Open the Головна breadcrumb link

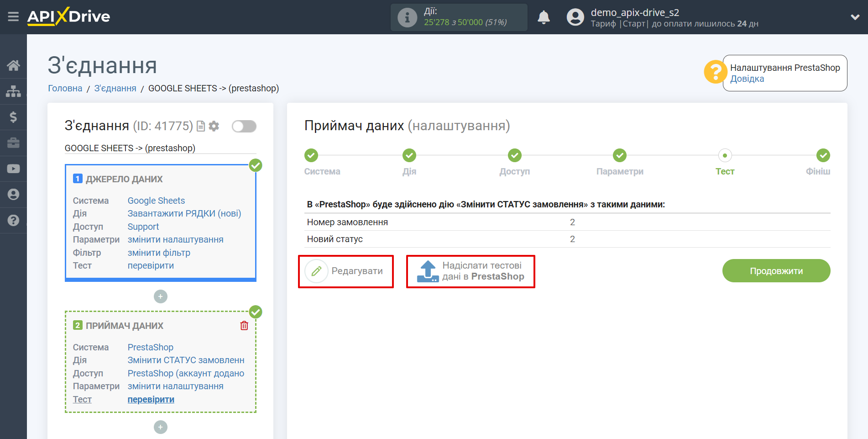pyautogui.click(x=65, y=88)
